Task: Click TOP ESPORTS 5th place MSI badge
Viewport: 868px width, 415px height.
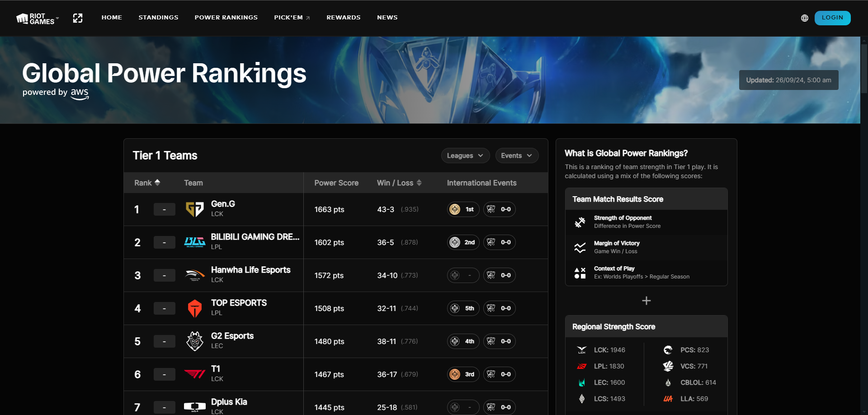Action: (463, 308)
